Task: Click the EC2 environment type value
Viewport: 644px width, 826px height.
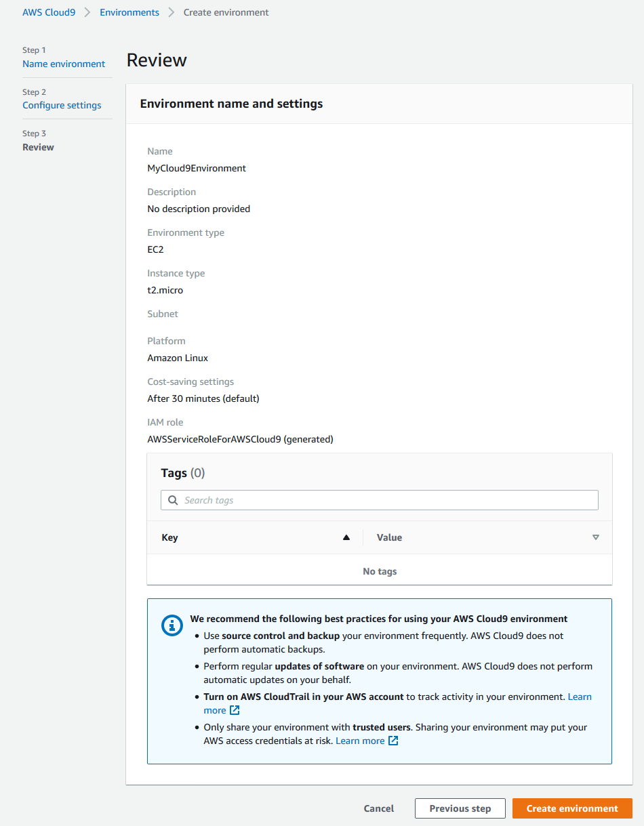Action: [155, 249]
